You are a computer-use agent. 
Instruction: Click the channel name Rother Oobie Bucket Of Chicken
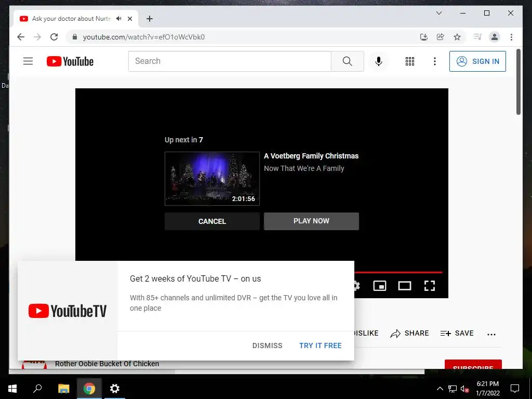pyautogui.click(x=107, y=364)
